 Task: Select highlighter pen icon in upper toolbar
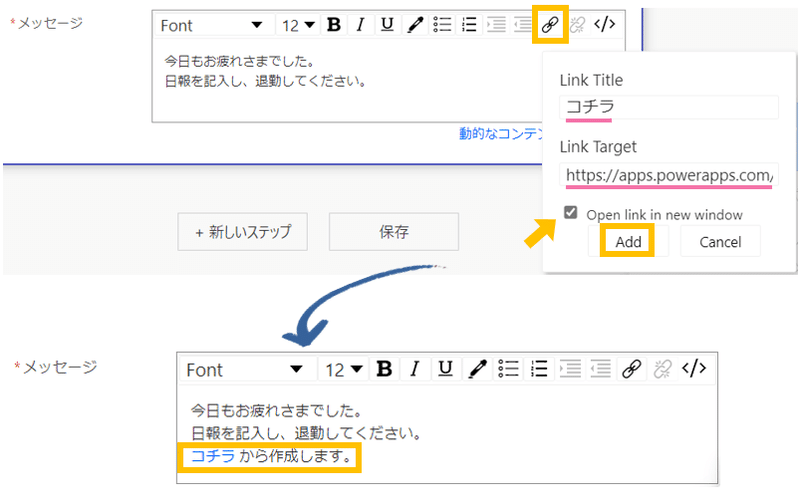pyautogui.click(x=415, y=25)
